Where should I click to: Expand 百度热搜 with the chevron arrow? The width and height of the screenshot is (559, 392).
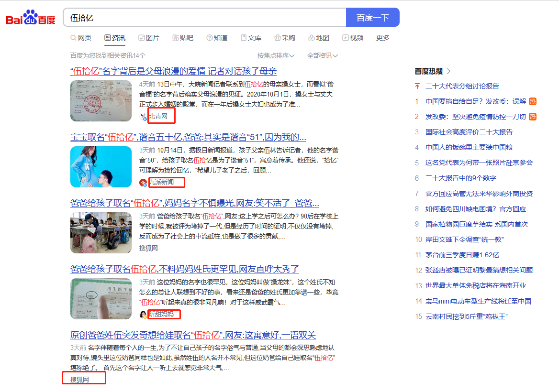pyautogui.click(x=448, y=71)
